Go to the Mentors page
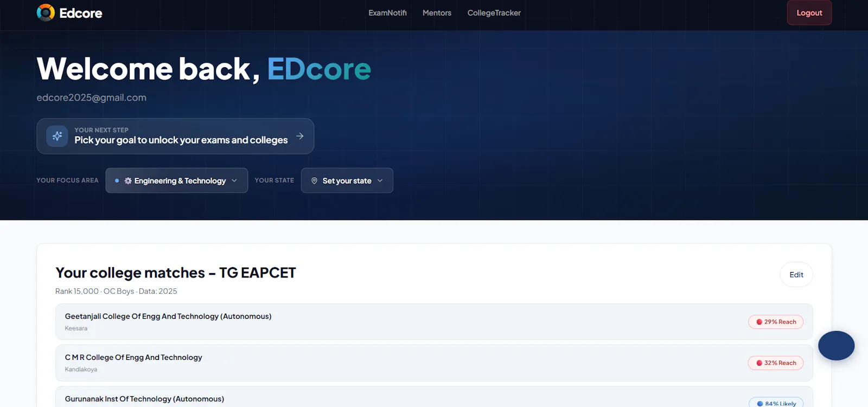Image resolution: width=868 pixels, height=407 pixels. pos(437,13)
